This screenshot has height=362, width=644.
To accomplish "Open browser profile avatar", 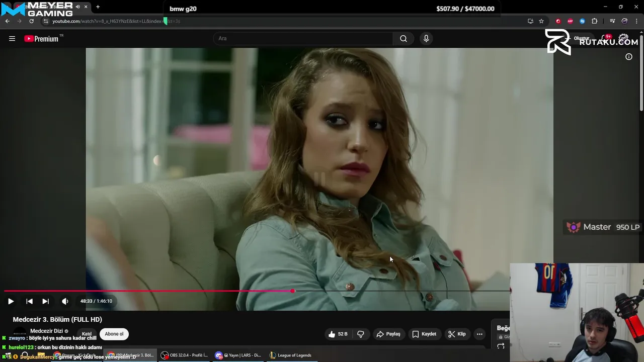I will (624, 21).
